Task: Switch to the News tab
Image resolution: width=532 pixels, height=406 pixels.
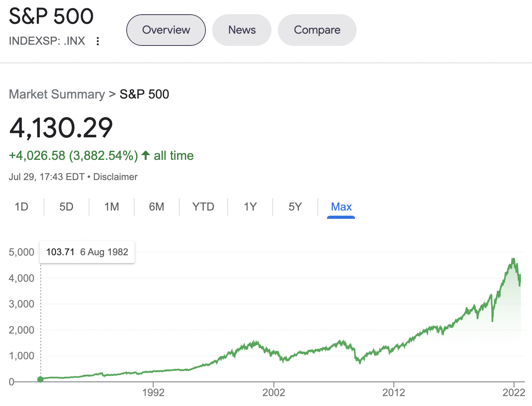Action: [x=242, y=30]
